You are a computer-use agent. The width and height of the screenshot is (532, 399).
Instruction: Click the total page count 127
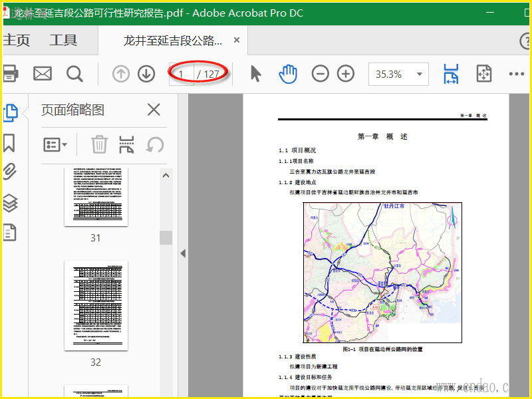pyautogui.click(x=211, y=74)
